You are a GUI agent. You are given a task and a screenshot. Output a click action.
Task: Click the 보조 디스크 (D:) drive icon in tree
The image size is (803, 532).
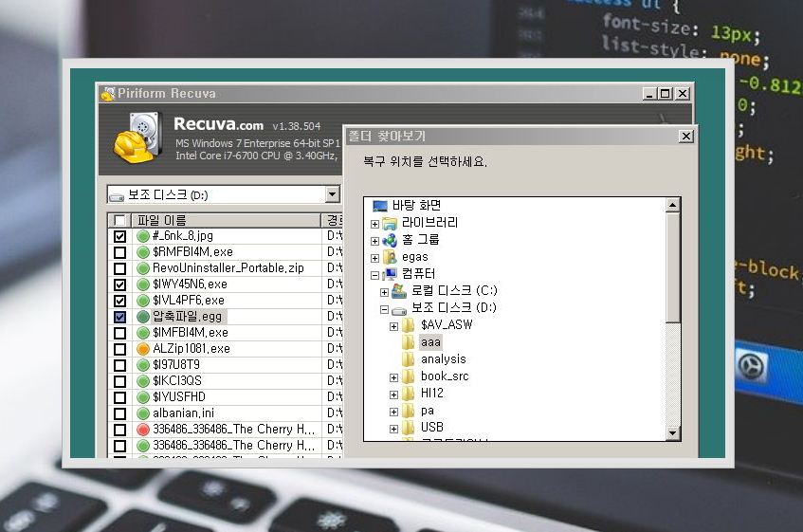399,310
